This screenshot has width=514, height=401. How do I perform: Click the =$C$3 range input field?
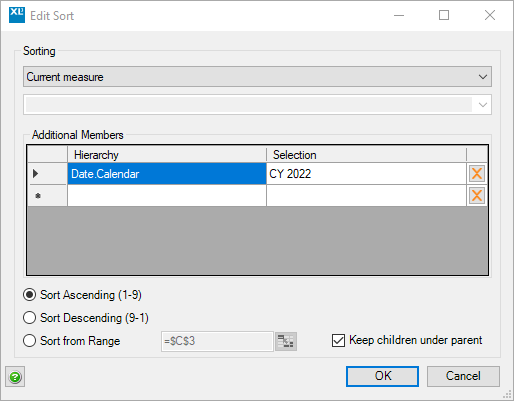(x=217, y=341)
